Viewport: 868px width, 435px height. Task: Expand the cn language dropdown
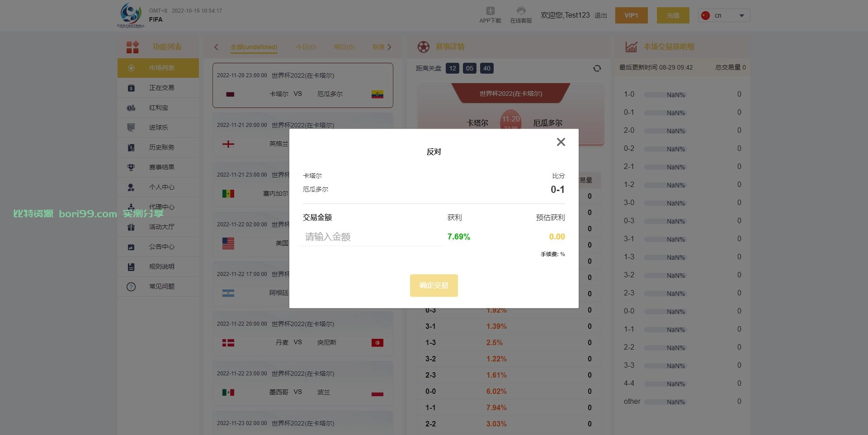(x=724, y=15)
